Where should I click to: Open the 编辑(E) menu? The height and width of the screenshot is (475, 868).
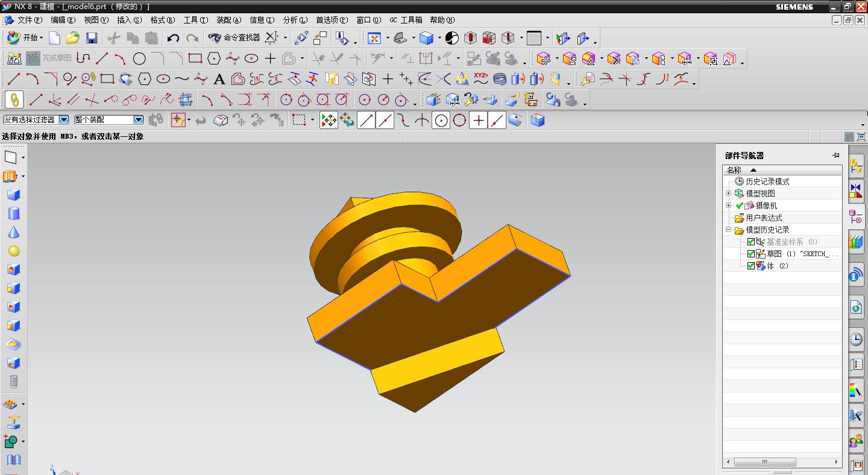(63, 20)
